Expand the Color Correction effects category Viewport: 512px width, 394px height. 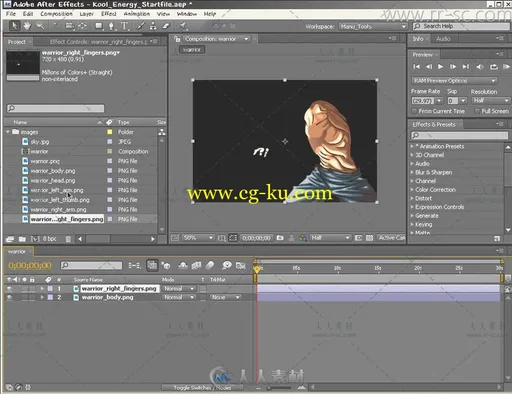point(412,190)
